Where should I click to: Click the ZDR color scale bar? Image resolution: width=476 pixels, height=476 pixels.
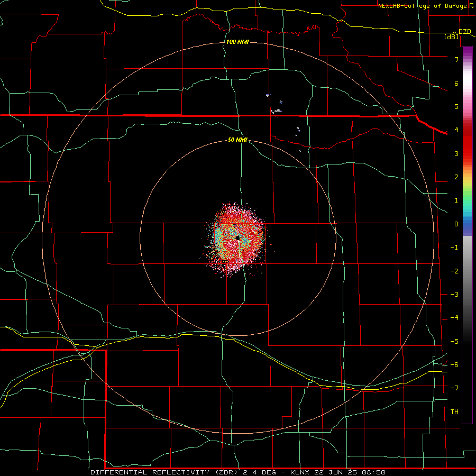pos(467,235)
